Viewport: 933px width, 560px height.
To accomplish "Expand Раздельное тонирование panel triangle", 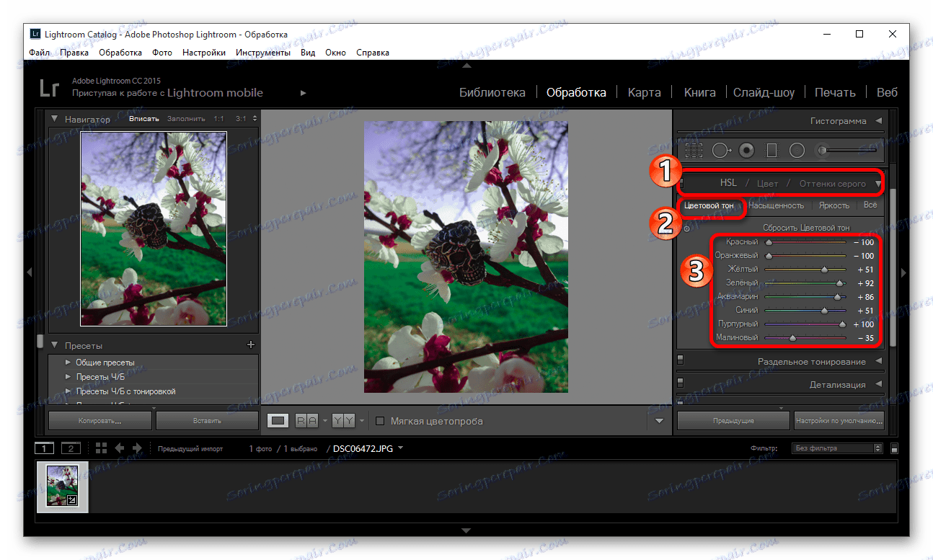I will (x=878, y=361).
